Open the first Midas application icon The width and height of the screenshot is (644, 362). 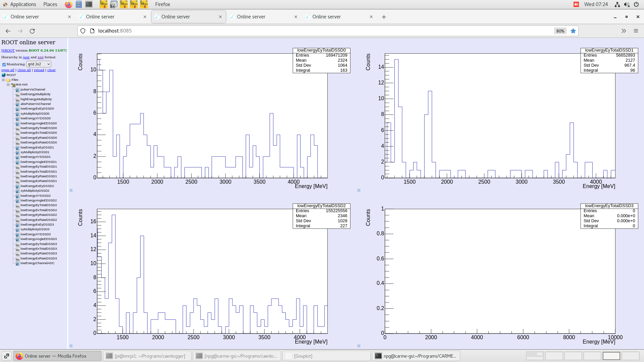click(103, 4)
